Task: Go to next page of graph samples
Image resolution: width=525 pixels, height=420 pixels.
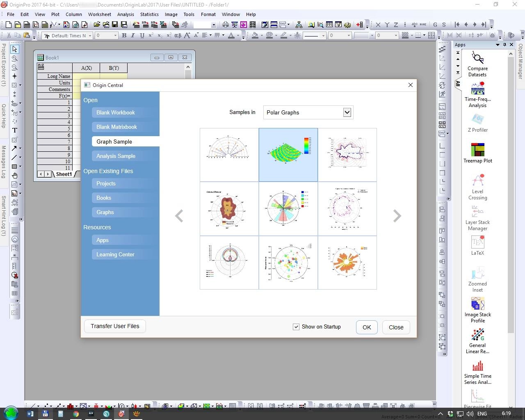Action: point(397,216)
